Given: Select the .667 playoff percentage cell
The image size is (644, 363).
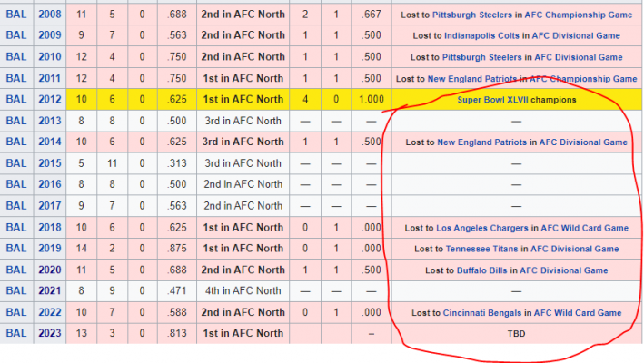Looking at the screenshot, I should 372,15.
